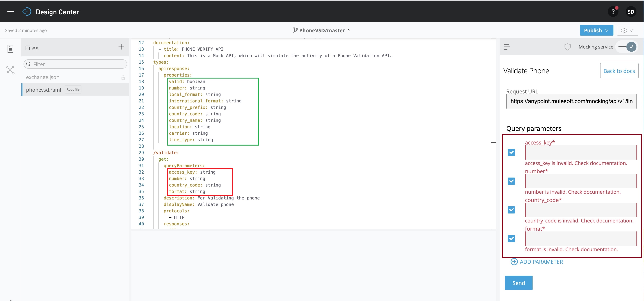Click the lock icon beside exchange.json

123,77
